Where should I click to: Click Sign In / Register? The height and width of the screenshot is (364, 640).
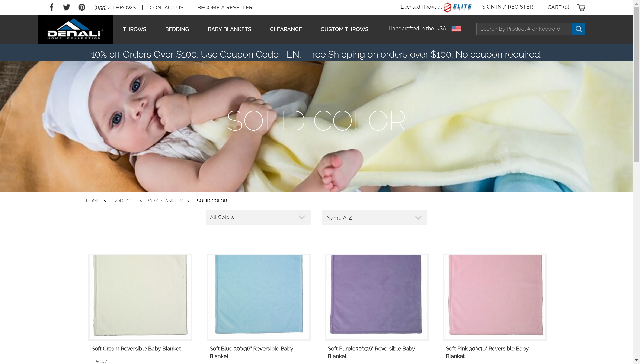coord(507,7)
